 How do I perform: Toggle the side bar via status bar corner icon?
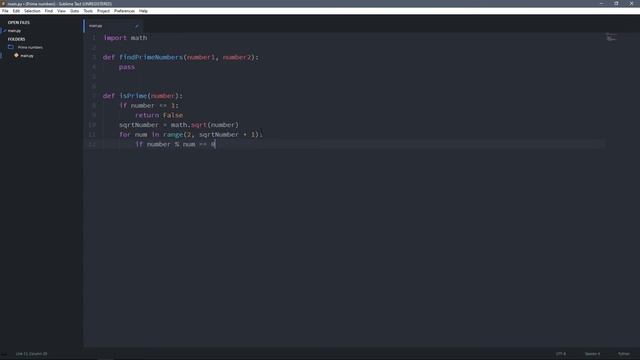[x=4, y=354]
